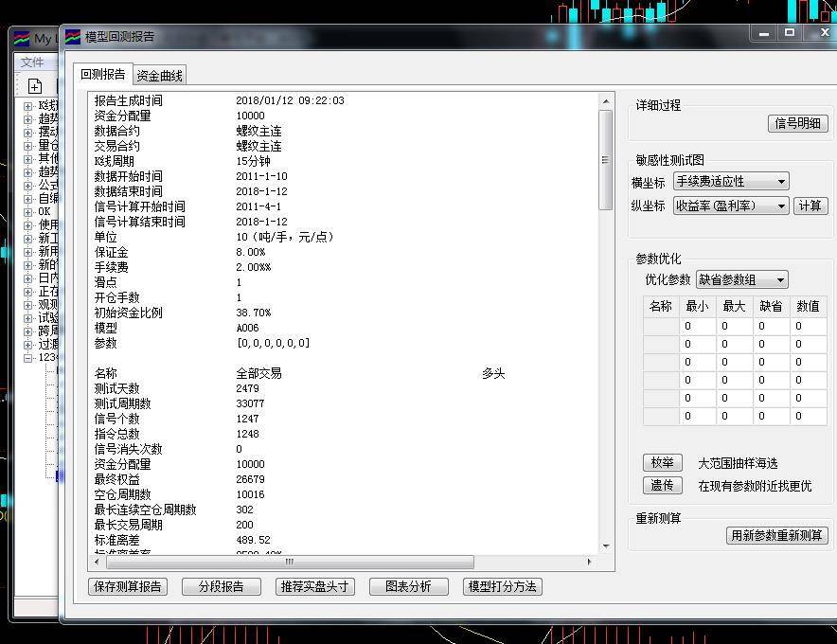The width and height of the screenshot is (837, 644).
Task: Click the 模型 value A006
Action: tap(247, 328)
